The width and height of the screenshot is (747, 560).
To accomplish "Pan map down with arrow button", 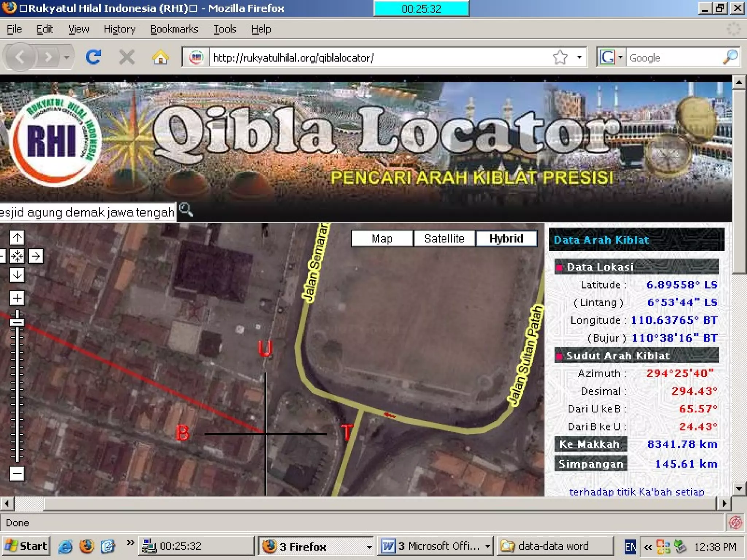I will click(x=17, y=275).
